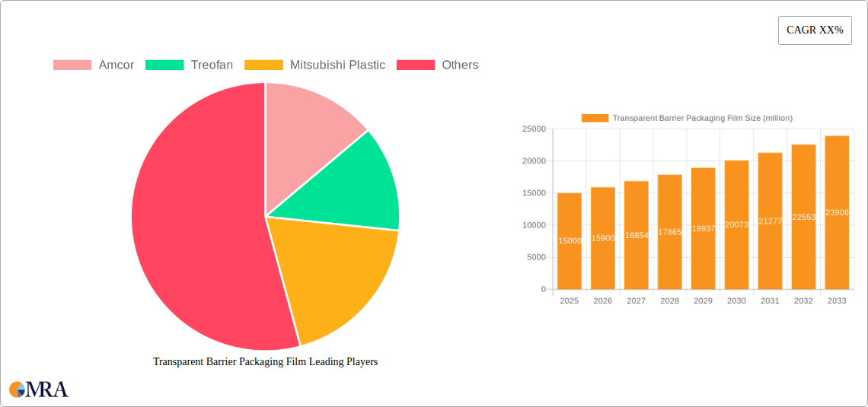Click the 2027 bar showing 16854
The height and width of the screenshot is (407, 868).
[x=636, y=235]
